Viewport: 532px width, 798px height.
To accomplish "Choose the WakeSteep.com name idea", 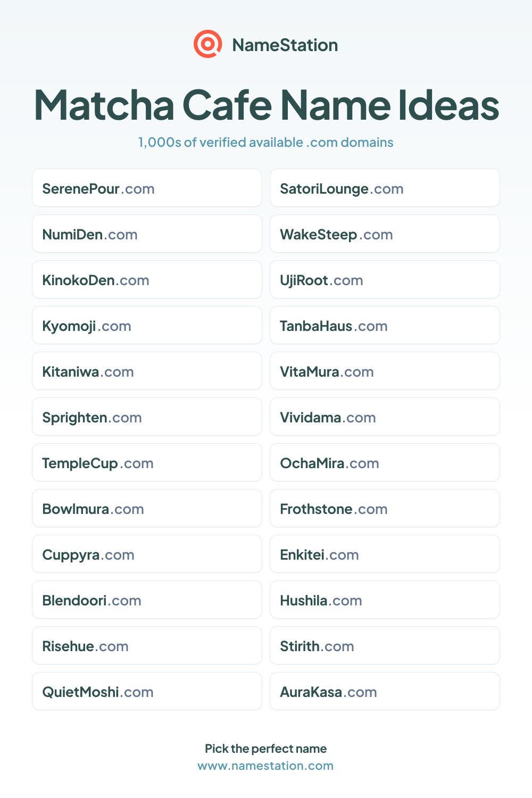I will pyautogui.click(x=385, y=234).
